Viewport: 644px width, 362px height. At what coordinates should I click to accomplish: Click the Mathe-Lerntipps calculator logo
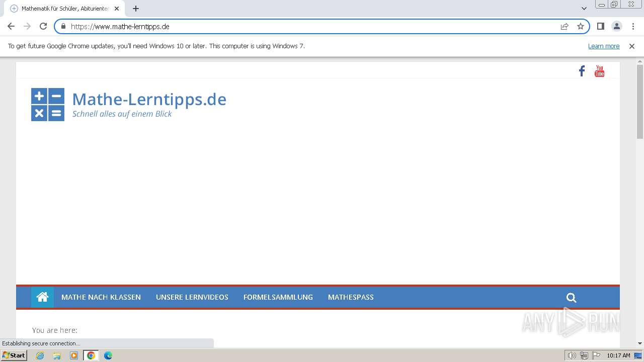click(x=48, y=105)
